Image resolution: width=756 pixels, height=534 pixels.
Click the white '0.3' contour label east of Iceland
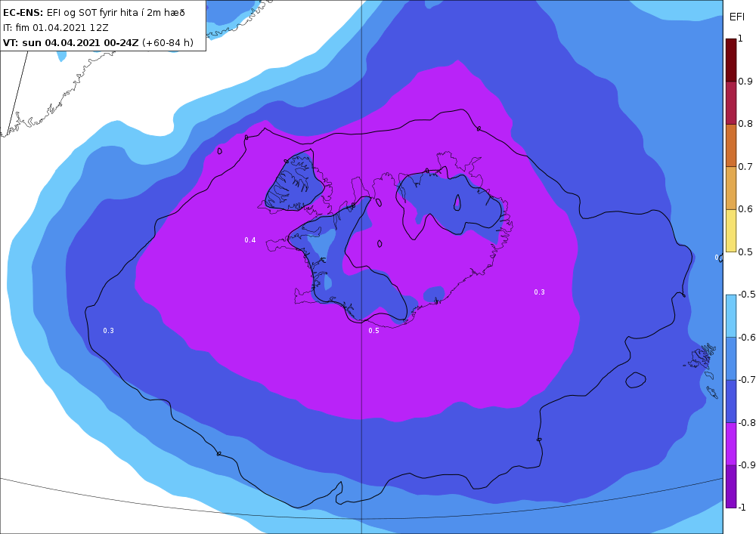pyautogui.click(x=539, y=292)
